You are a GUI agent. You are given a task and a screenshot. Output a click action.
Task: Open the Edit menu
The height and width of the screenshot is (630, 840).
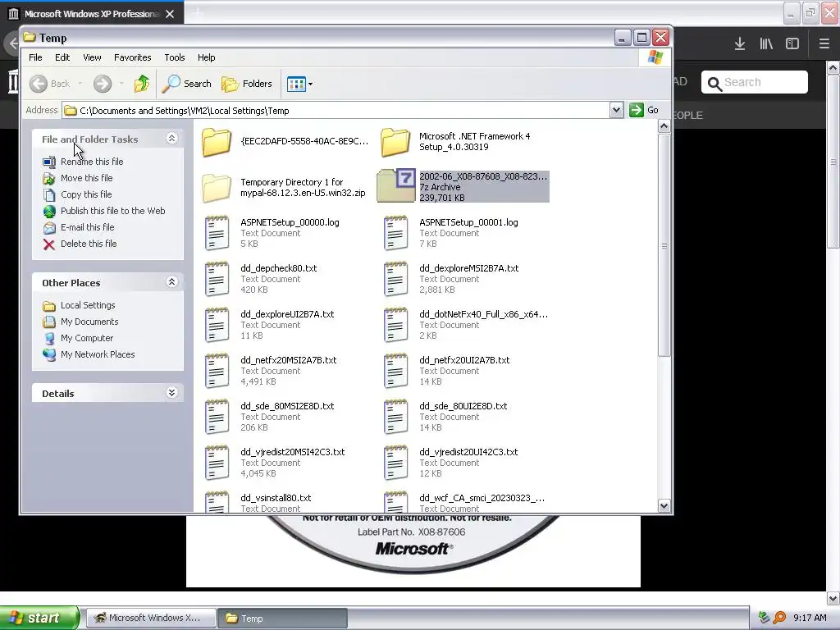[x=62, y=57]
